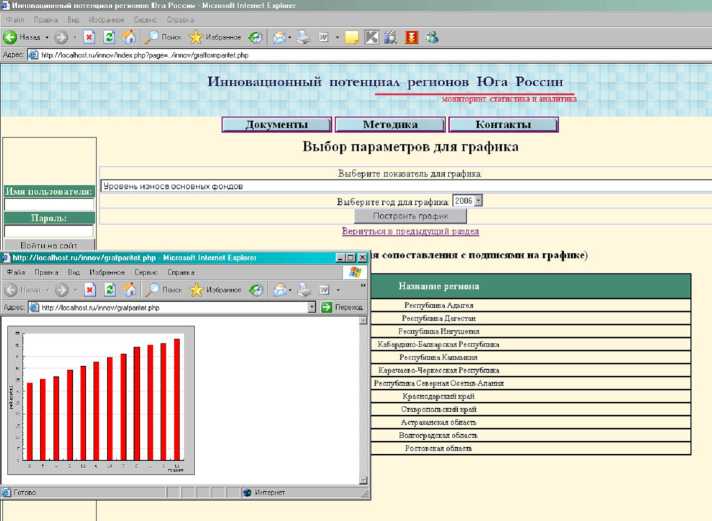Image resolution: width=712 pixels, height=521 pixels.
Task: Click Refresh icon in popup window toolbar
Action: coord(108,290)
